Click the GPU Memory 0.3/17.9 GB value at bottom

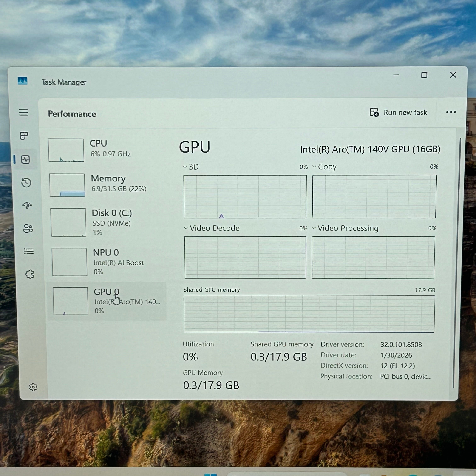click(211, 385)
